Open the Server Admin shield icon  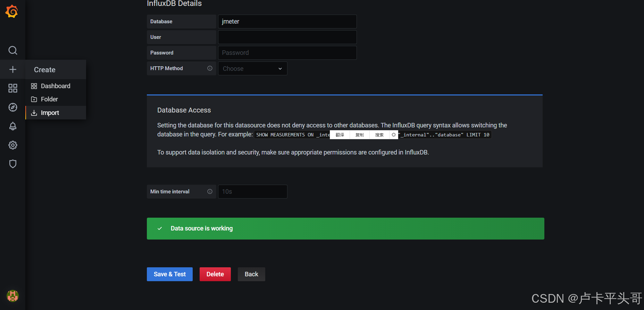tap(13, 164)
